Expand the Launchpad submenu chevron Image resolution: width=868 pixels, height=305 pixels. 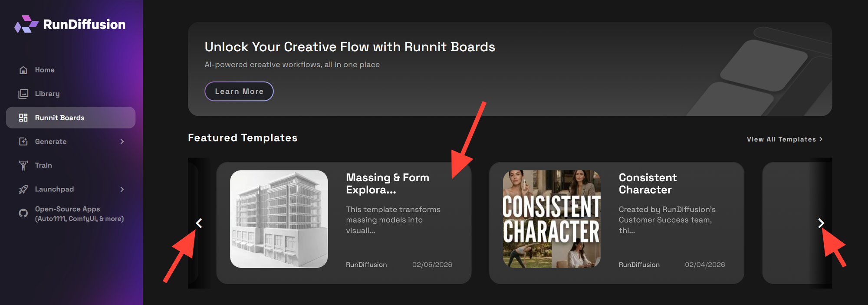click(122, 189)
